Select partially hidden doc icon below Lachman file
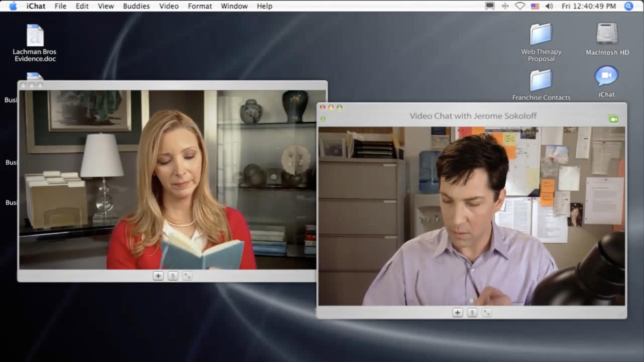This screenshot has height=362, width=644. (35, 76)
